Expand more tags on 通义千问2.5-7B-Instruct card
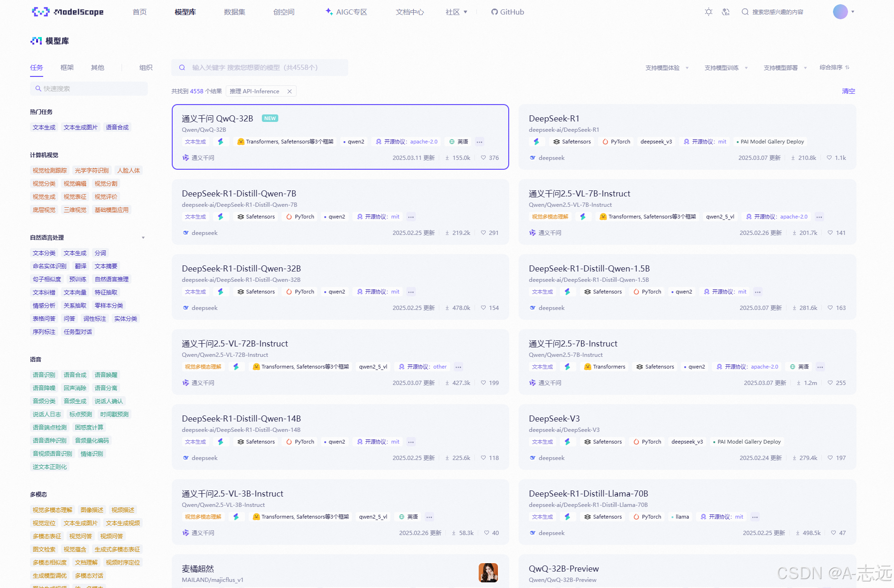 point(820,367)
